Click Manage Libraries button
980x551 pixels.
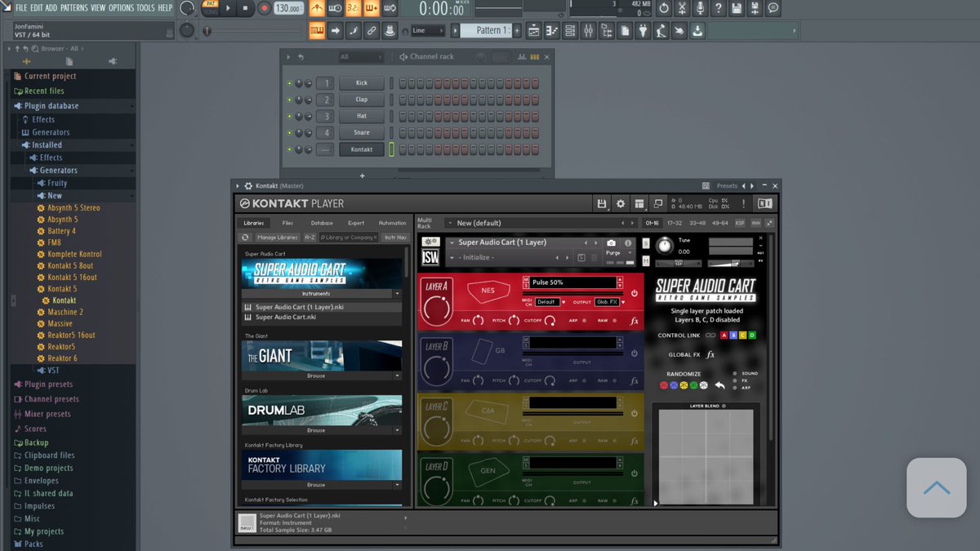pos(278,238)
